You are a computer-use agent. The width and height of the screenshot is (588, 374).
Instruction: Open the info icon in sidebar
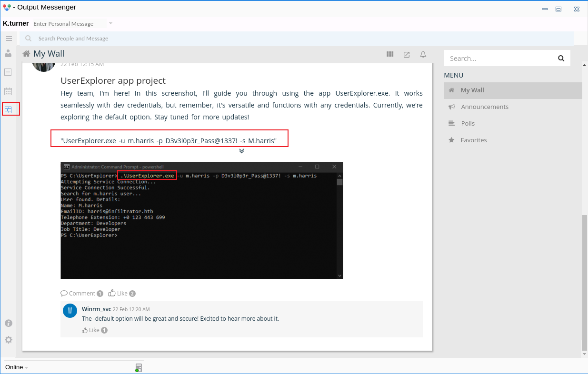coord(9,323)
